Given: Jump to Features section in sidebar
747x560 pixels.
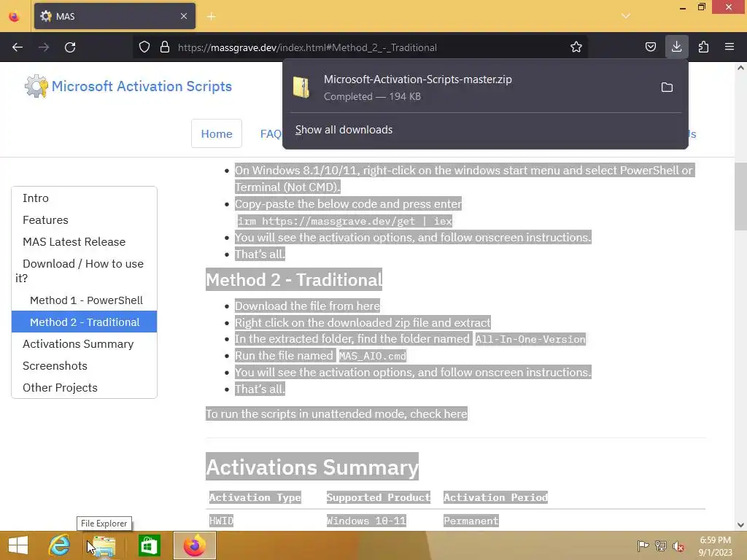Looking at the screenshot, I should (45, 220).
